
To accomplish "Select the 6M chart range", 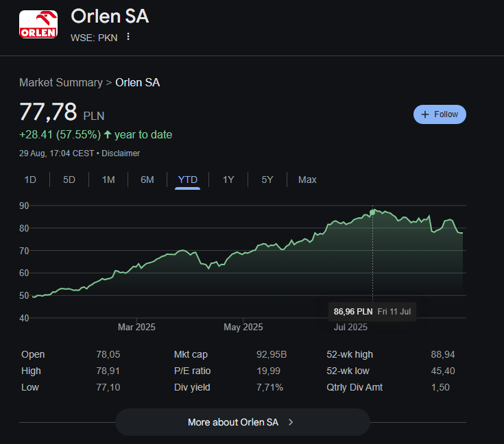I will point(147,180).
